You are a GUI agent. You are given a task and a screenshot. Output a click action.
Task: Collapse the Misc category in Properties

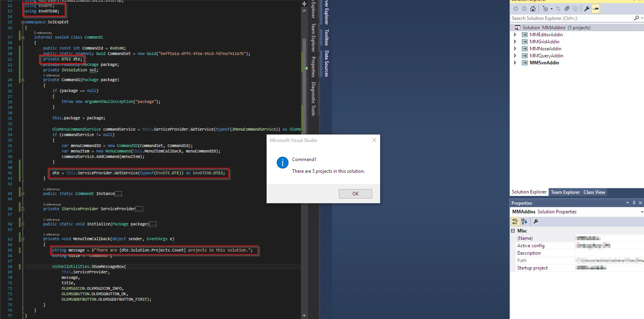pyautogui.click(x=513, y=231)
